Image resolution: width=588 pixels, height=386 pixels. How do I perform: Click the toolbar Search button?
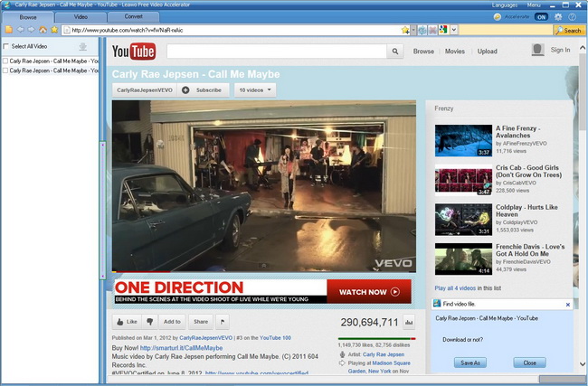pyautogui.click(x=569, y=31)
